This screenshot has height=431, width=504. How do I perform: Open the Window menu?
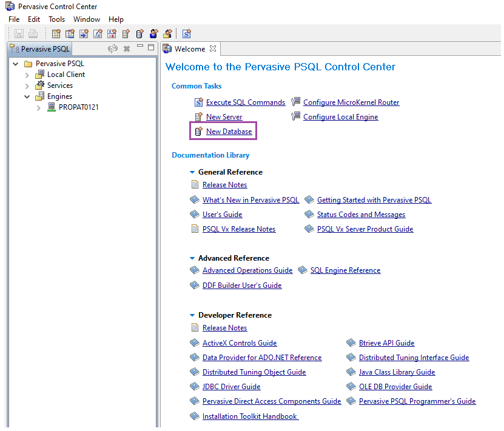[x=87, y=19]
